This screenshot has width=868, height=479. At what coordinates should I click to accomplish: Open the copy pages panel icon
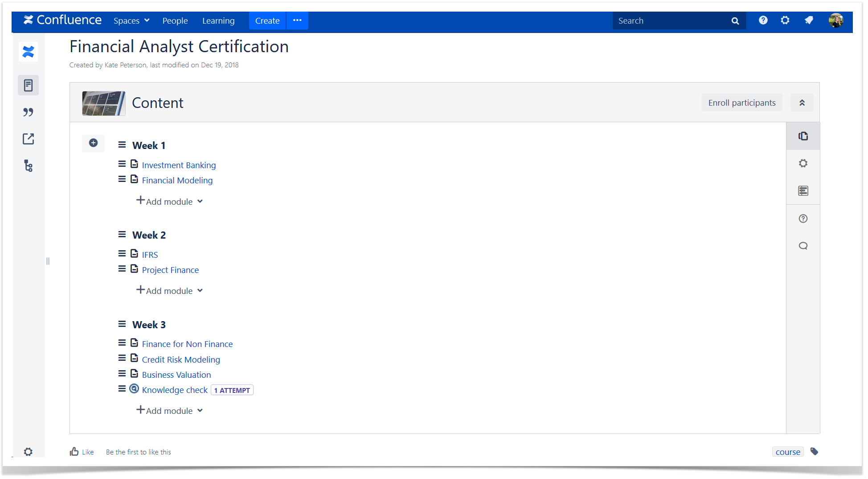(x=802, y=136)
